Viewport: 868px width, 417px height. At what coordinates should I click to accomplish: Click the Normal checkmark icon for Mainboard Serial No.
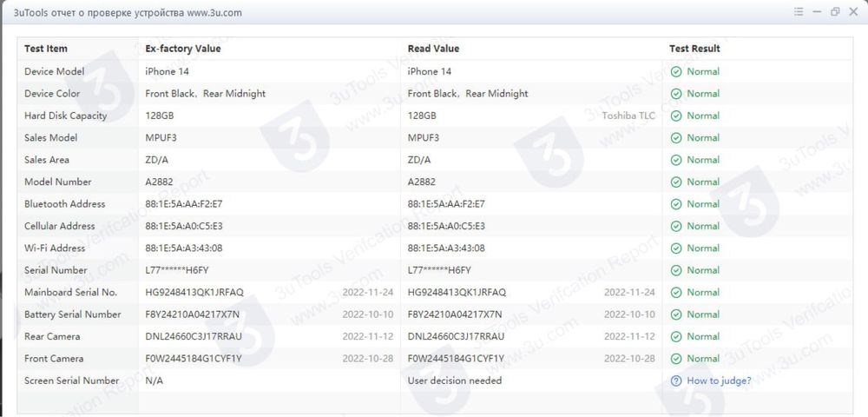coord(676,293)
